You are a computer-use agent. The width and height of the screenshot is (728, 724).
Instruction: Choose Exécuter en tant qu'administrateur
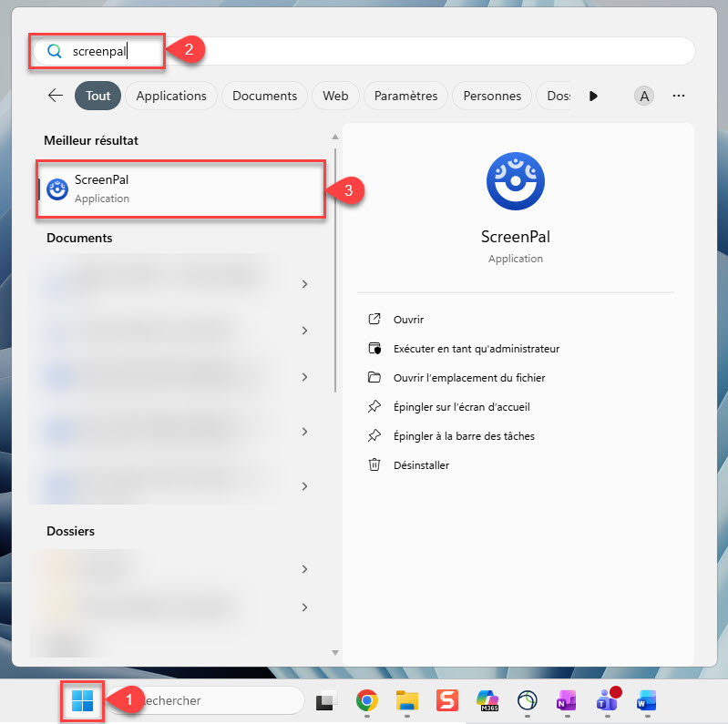(x=477, y=349)
